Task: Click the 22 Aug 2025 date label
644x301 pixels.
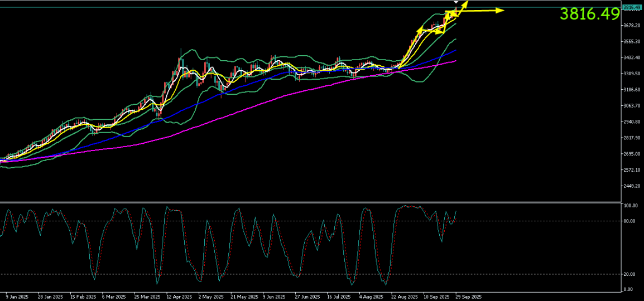Action: coord(403,297)
